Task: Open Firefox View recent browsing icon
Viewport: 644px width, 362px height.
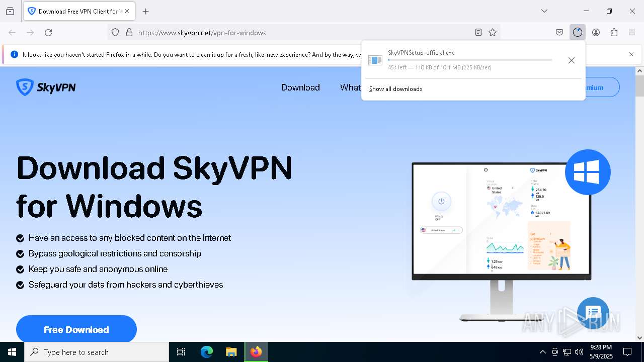Action: point(10,11)
